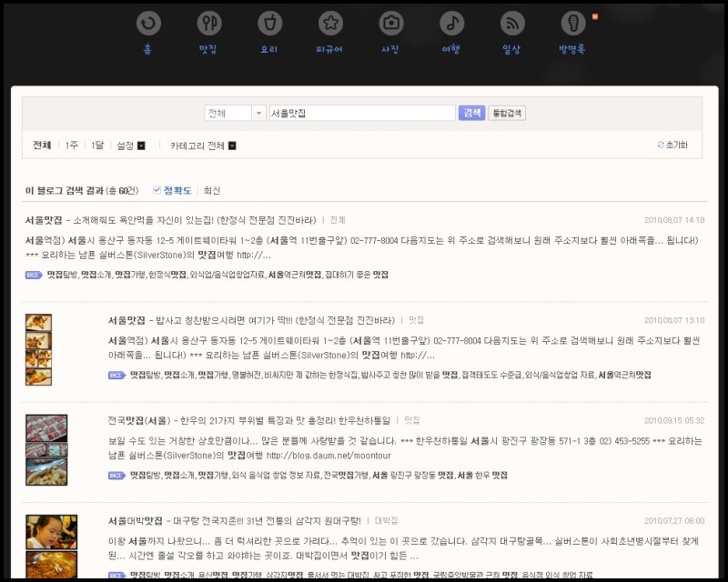Screen dimensions: 728x582
Task: Filter results by 1달 period
Action: tap(97, 145)
